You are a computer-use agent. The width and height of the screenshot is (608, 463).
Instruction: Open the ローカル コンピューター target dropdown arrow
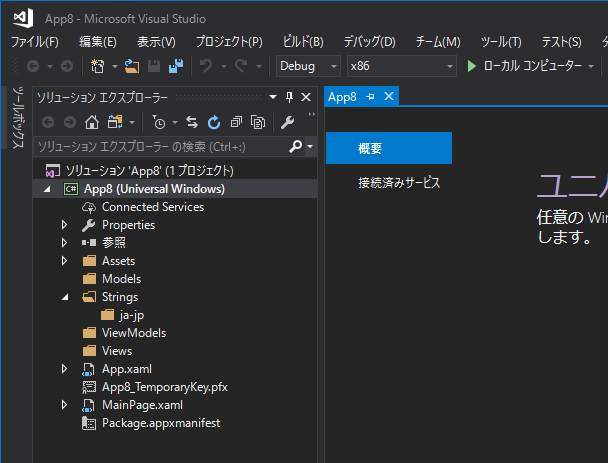click(x=591, y=66)
